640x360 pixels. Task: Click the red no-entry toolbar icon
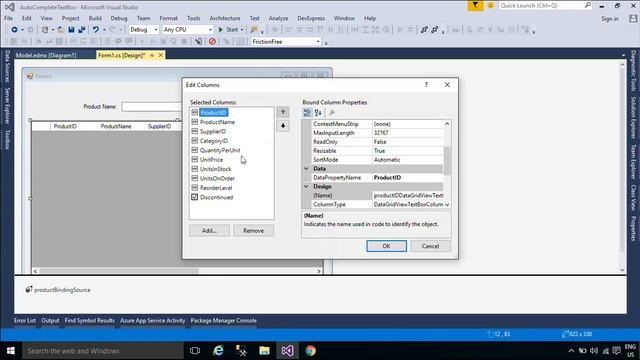click(212, 42)
